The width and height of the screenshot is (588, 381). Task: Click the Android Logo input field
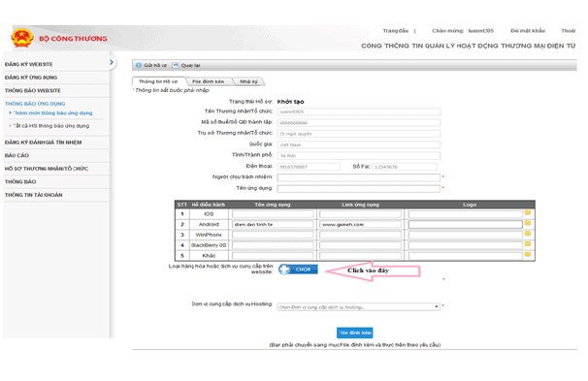click(466, 224)
